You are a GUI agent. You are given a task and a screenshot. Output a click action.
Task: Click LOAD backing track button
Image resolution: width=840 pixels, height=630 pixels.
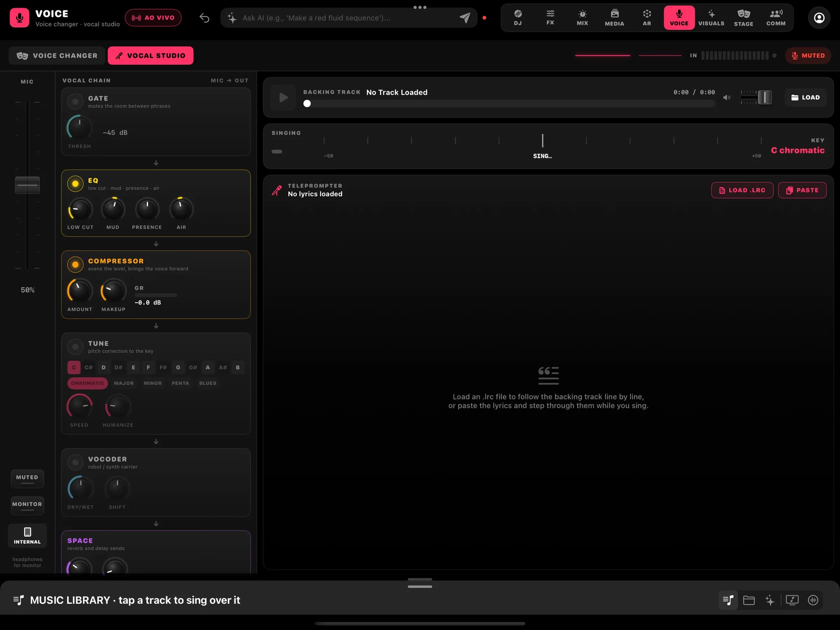click(x=805, y=98)
